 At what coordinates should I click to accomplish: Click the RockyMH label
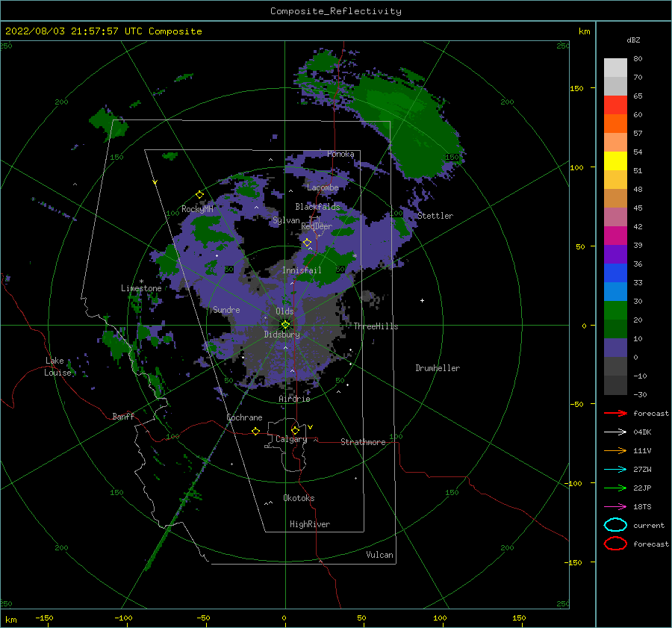[197, 209]
